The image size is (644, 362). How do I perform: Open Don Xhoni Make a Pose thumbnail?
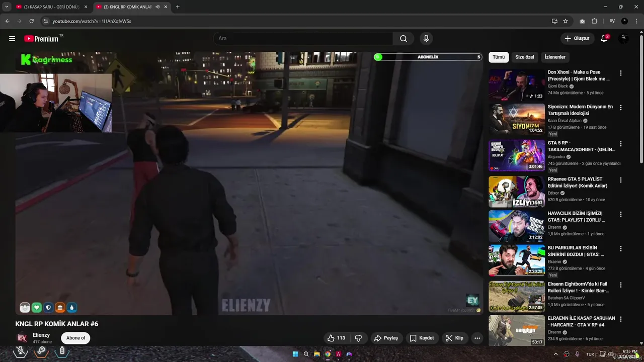tap(517, 85)
